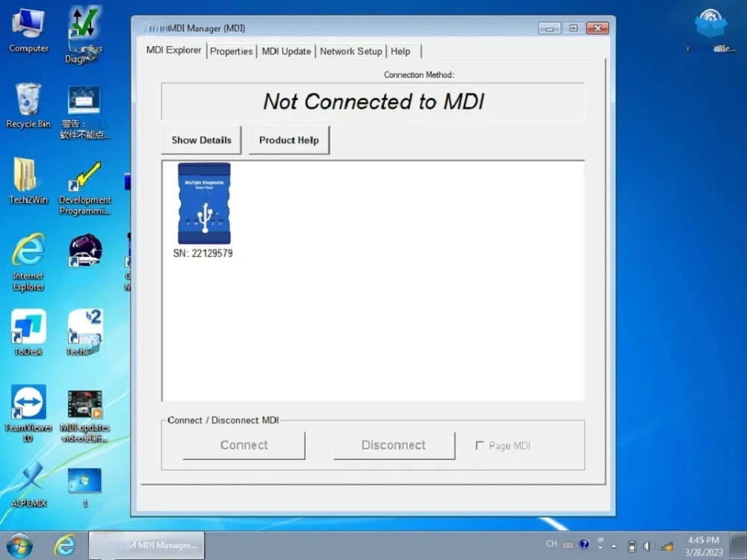Open the MDI Update tab

click(x=286, y=52)
